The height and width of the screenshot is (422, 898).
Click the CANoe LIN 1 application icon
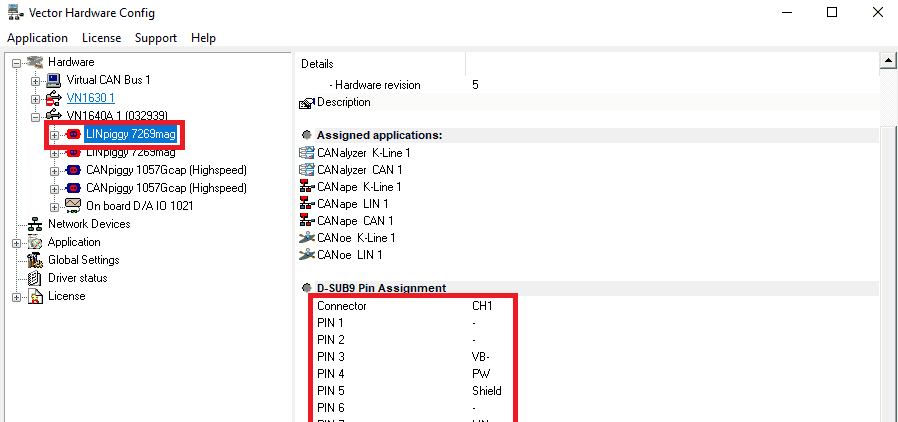(x=307, y=255)
